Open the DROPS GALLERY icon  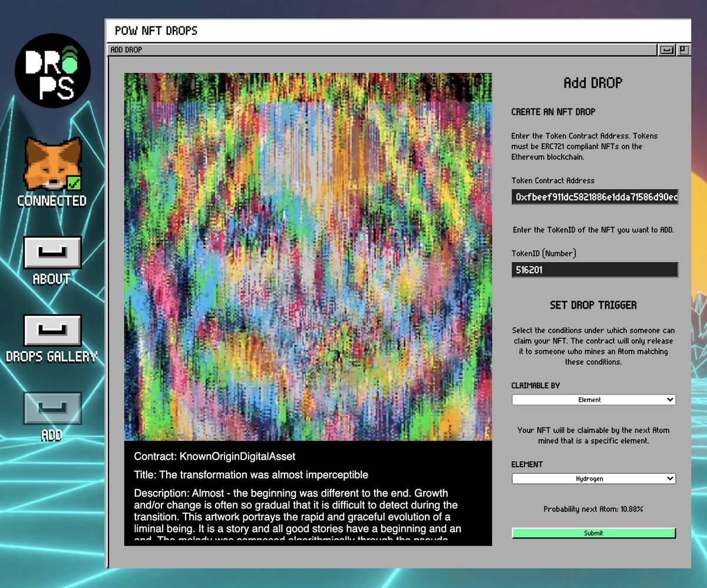(x=52, y=330)
